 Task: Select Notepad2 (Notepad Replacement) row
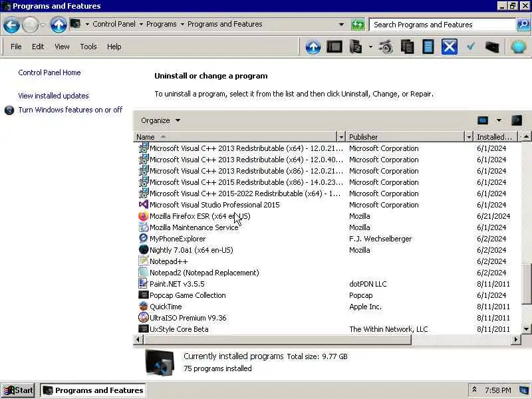click(x=327, y=273)
